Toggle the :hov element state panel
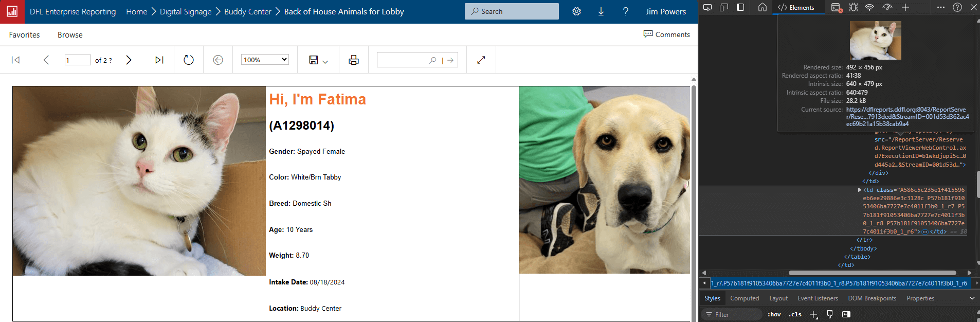Image resolution: width=980 pixels, height=322 pixels. 774,314
